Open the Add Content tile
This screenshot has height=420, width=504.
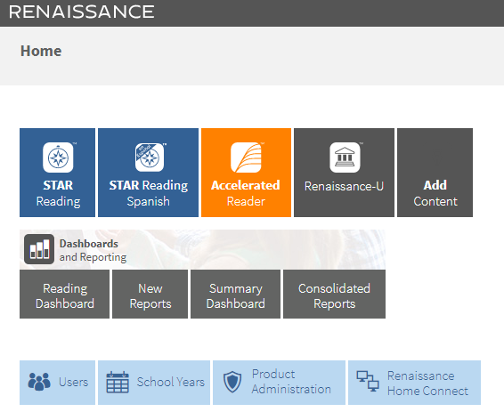tap(435, 173)
